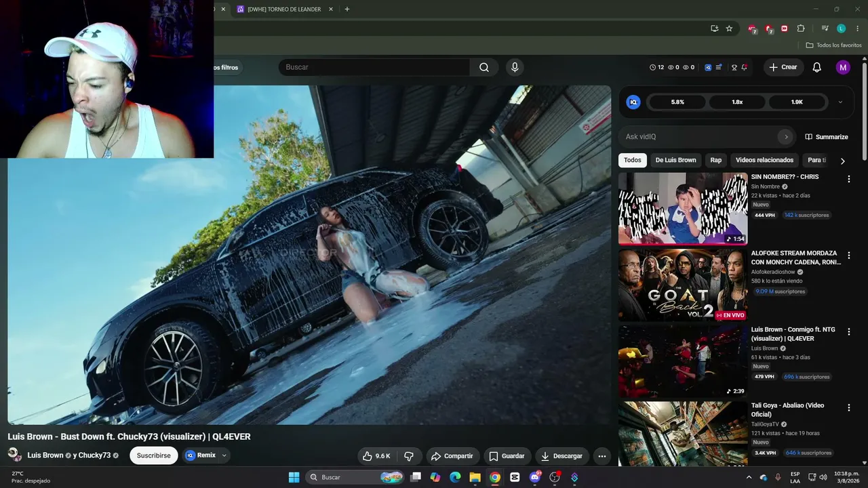Viewport: 868px width, 488px height.
Task: Open more actions ellipsis below the video
Action: (602, 456)
